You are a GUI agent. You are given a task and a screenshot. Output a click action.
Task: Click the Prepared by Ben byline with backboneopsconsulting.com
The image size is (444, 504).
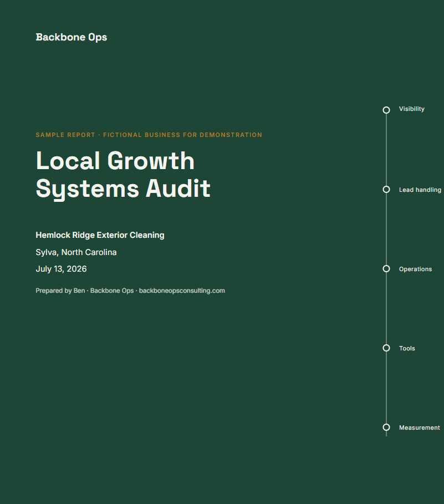coord(130,291)
